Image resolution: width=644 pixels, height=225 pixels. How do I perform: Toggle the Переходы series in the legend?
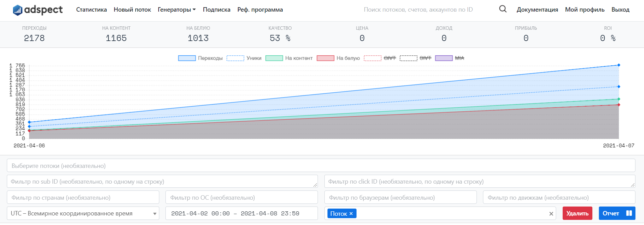[200, 58]
